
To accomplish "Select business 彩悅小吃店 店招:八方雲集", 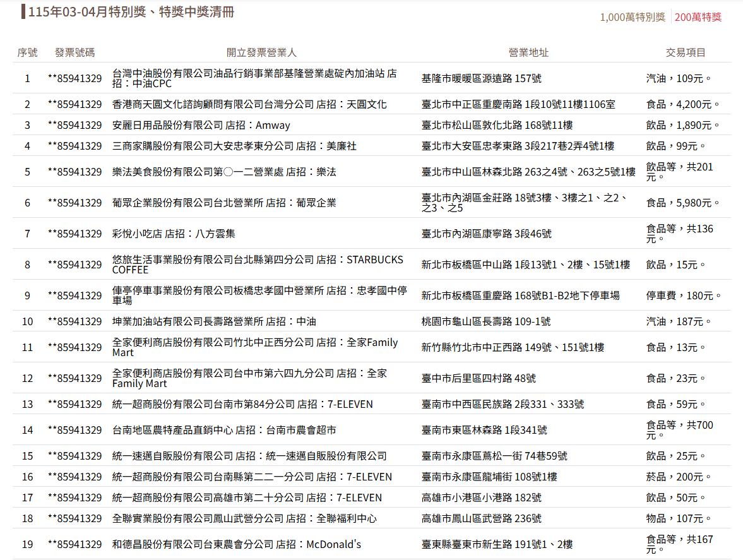I will pyautogui.click(x=174, y=234).
